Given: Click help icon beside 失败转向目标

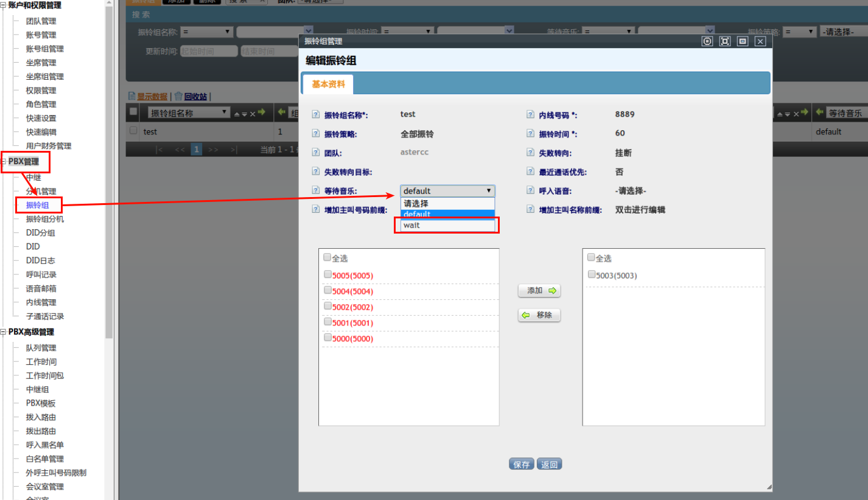Looking at the screenshot, I should click(x=315, y=172).
